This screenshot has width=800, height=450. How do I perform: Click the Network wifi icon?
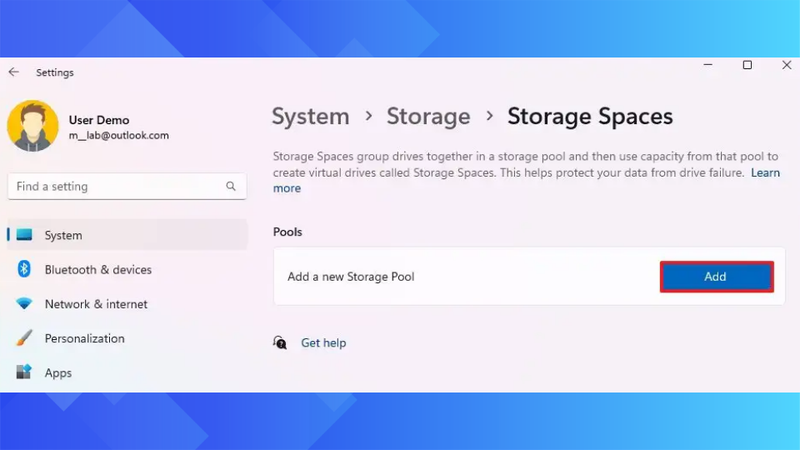(x=24, y=304)
